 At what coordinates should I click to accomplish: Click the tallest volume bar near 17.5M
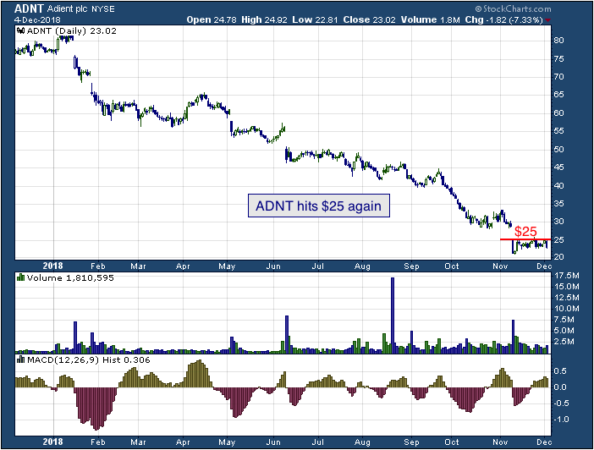coord(392,315)
